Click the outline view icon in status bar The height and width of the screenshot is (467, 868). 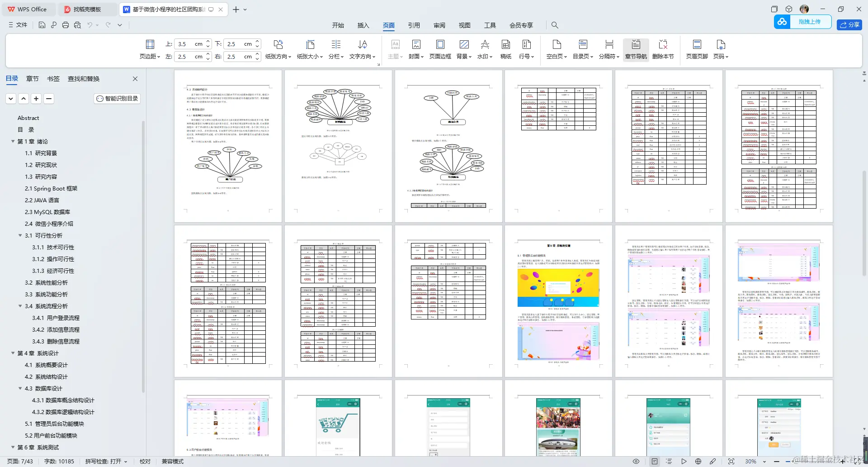[669, 462]
